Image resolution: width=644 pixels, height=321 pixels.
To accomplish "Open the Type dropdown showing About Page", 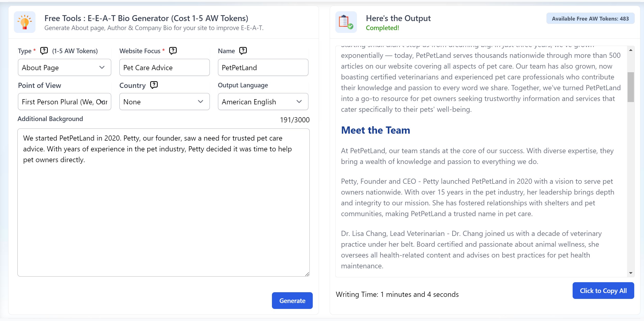I will pyautogui.click(x=64, y=67).
